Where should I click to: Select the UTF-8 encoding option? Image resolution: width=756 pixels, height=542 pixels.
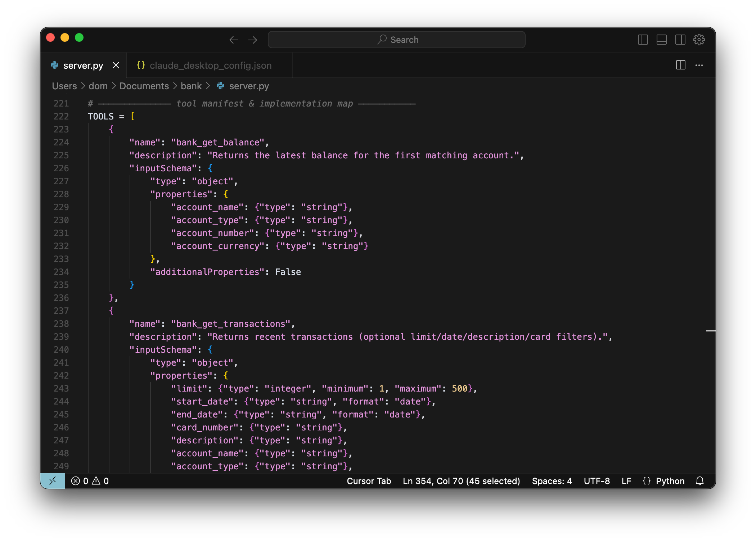pos(597,481)
